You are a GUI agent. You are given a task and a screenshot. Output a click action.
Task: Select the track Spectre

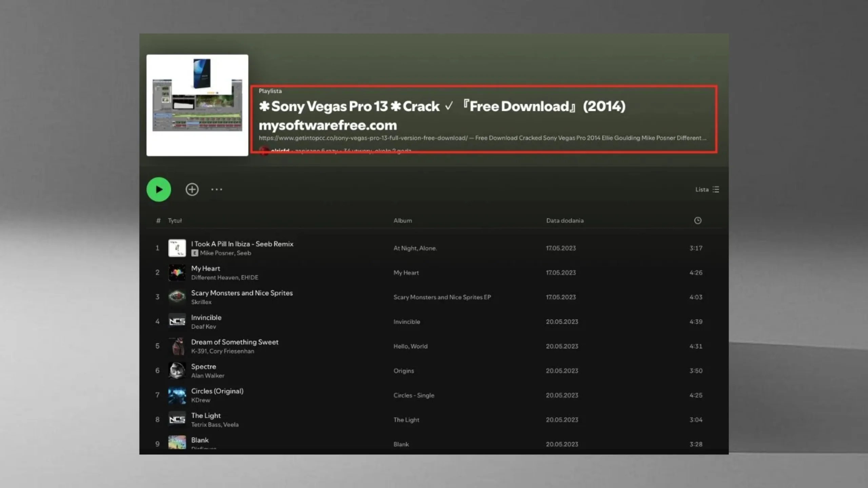(x=203, y=366)
